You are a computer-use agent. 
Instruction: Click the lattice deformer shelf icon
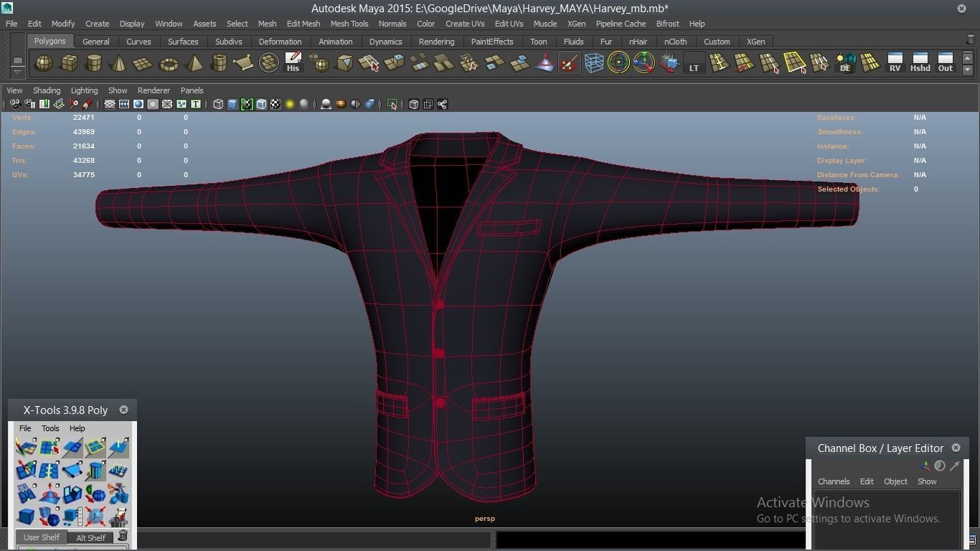[x=594, y=63]
